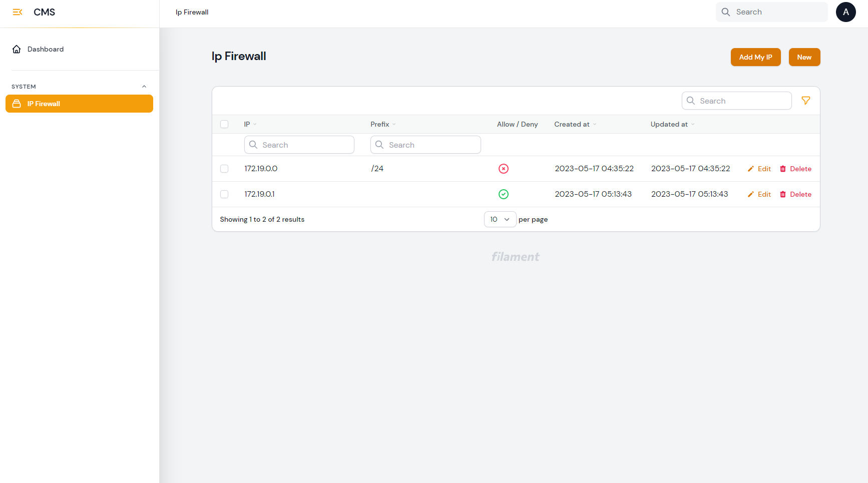Click the Prefix column search field
The width and height of the screenshot is (868, 483).
[425, 144]
